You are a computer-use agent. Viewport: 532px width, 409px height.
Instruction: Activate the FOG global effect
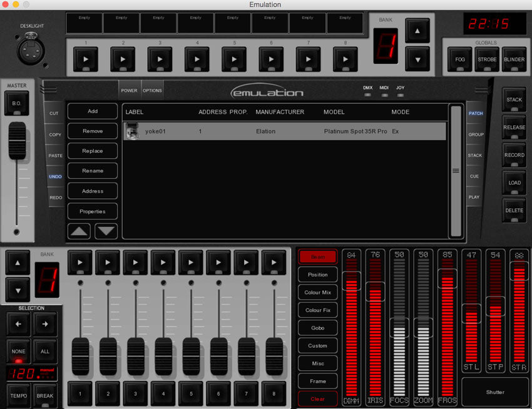point(459,60)
